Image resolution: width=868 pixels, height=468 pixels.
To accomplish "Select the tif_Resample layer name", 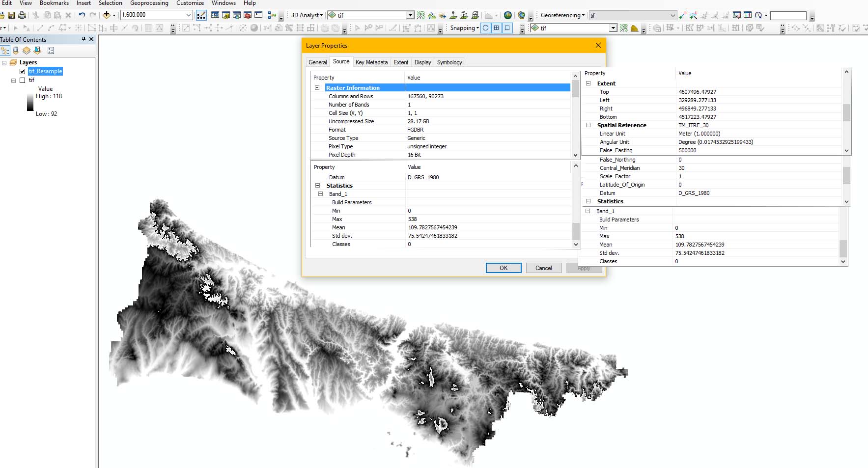I will pyautogui.click(x=45, y=71).
